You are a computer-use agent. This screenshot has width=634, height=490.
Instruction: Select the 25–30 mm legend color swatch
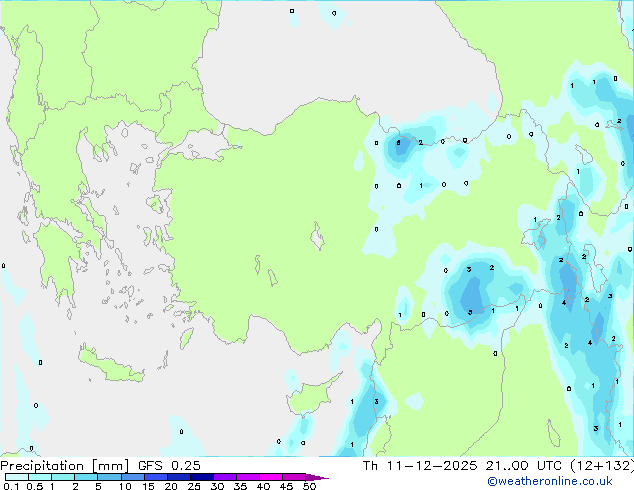(201, 477)
